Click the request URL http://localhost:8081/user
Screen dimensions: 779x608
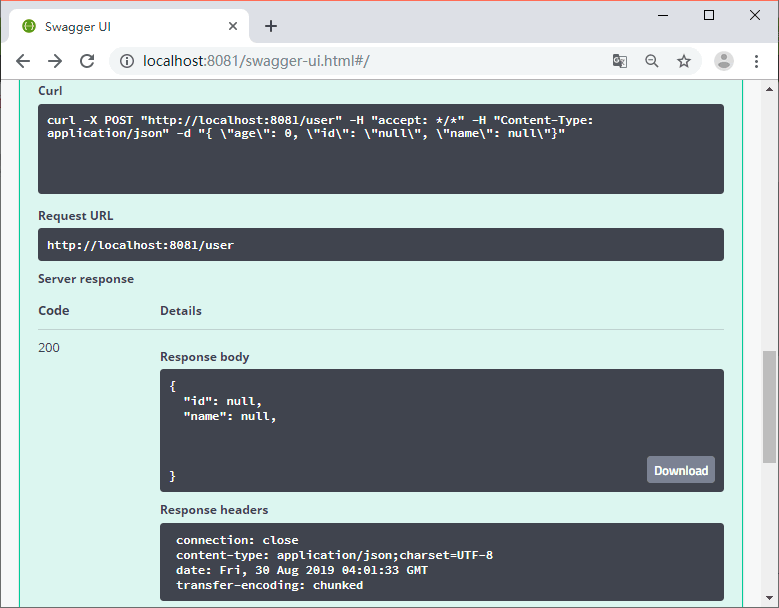coord(141,245)
